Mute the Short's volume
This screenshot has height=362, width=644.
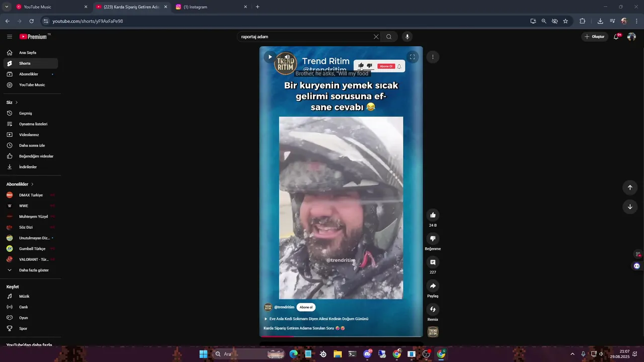(287, 57)
